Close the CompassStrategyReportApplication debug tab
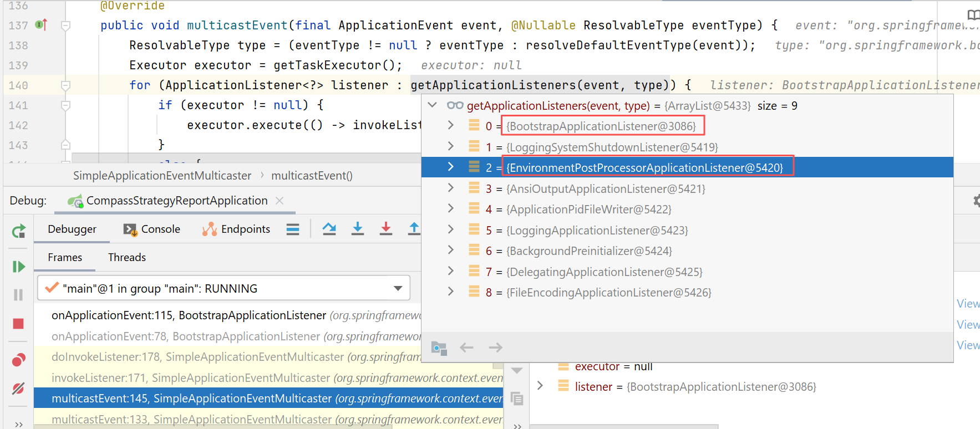Screen dimensions: 980x429 point(280,201)
